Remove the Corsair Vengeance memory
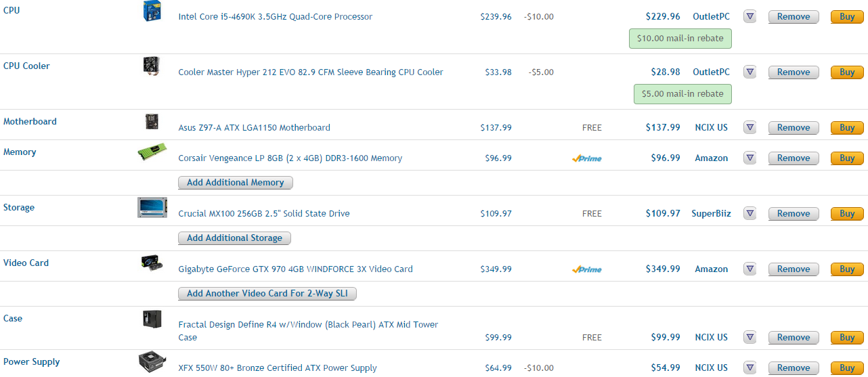The height and width of the screenshot is (377, 868). (x=794, y=158)
